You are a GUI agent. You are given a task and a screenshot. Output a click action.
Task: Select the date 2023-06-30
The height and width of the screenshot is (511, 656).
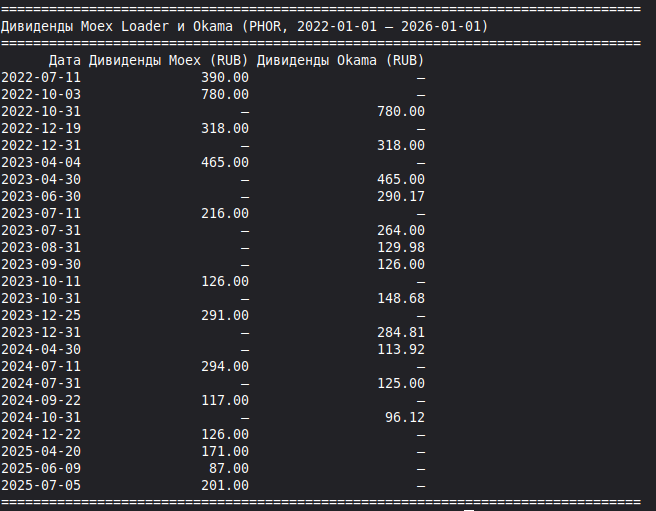pyautogui.click(x=40, y=196)
